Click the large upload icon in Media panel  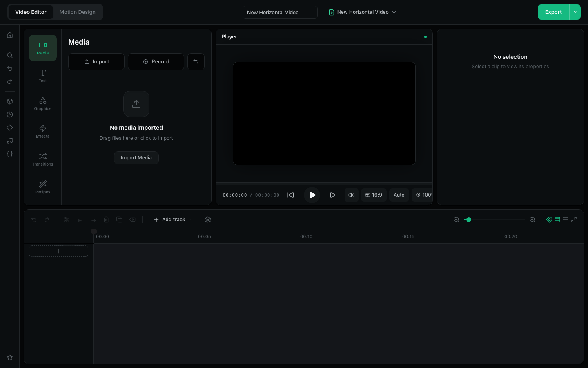point(136,104)
